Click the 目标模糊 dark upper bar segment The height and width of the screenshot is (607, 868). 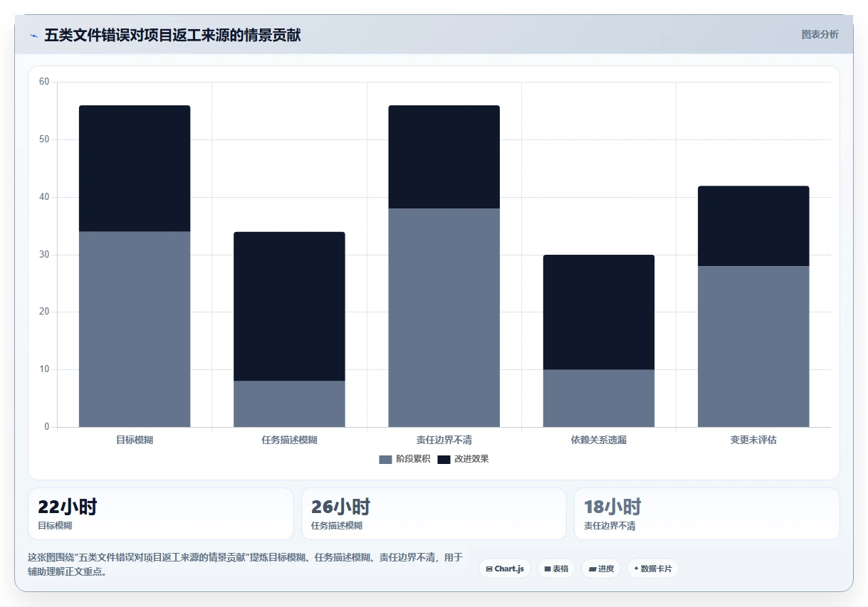click(135, 169)
